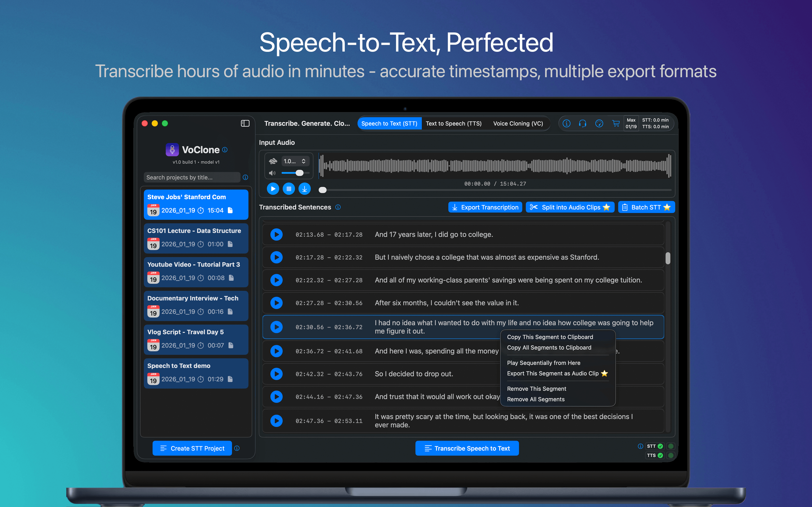The width and height of the screenshot is (812, 507).
Task: Click Export Transcription button
Action: coord(485,207)
